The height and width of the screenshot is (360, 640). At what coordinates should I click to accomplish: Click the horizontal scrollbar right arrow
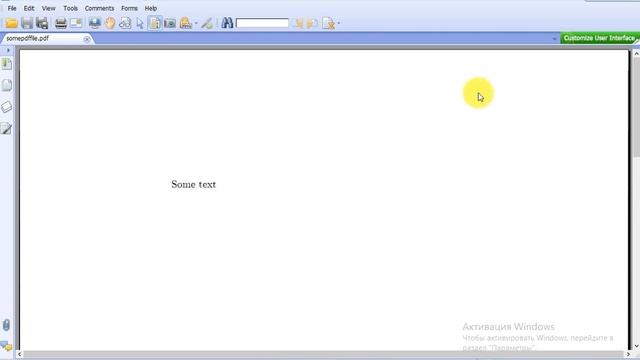(628, 354)
